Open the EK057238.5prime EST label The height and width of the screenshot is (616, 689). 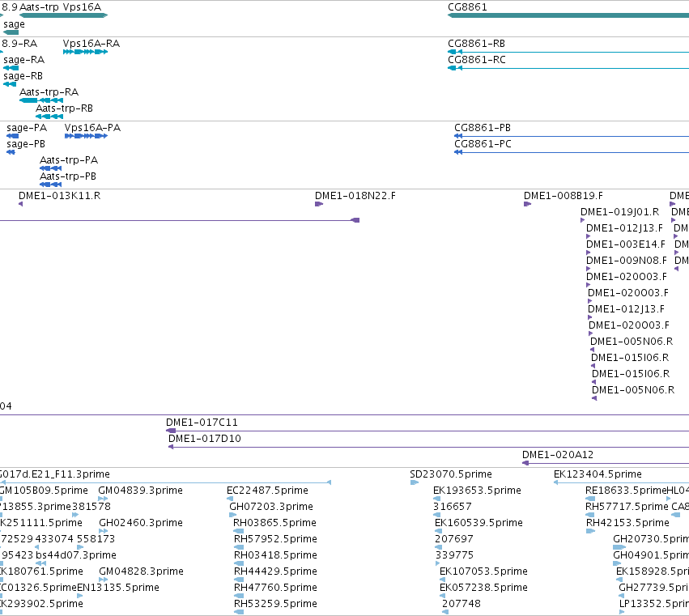(483, 588)
